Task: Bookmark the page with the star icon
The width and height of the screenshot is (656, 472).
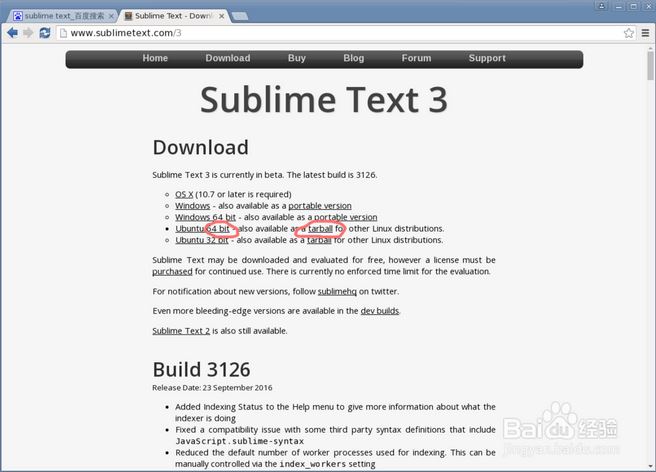Action: (628, 33)
